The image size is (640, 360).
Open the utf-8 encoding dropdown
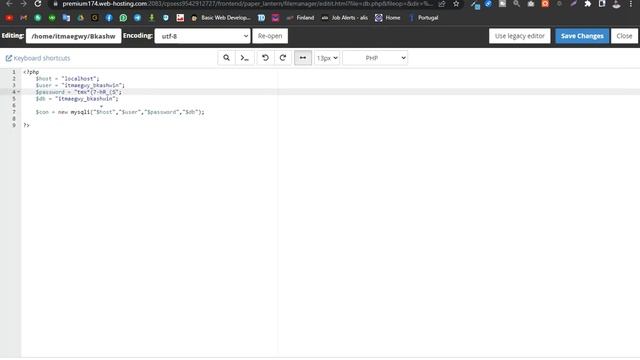point(202,36)
